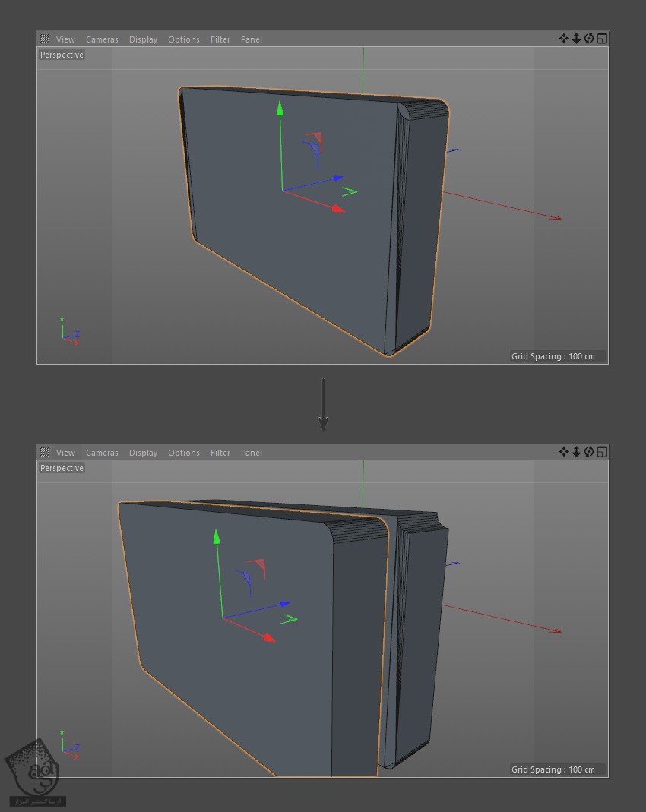
Task: Open the Panel menu in bottom viewport
Action: tap(252, 453)
